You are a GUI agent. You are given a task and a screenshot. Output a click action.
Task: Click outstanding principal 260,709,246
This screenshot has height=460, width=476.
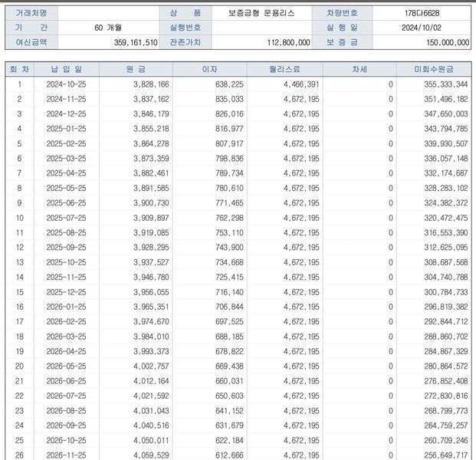446,440
